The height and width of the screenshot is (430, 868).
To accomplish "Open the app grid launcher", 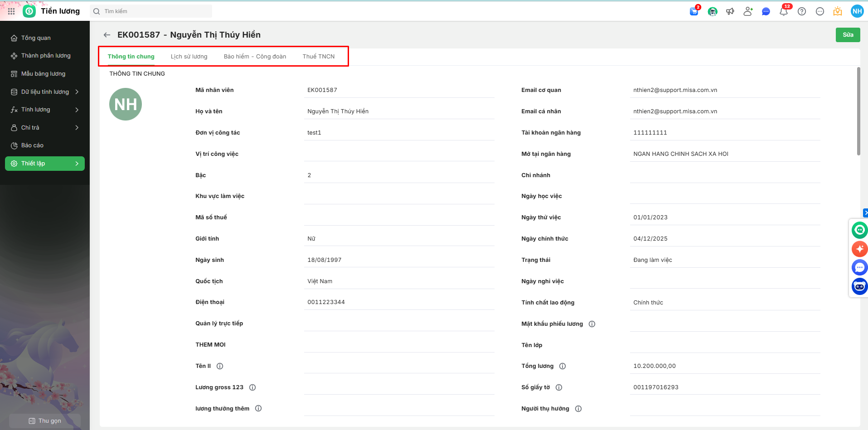I will (11, 11).
